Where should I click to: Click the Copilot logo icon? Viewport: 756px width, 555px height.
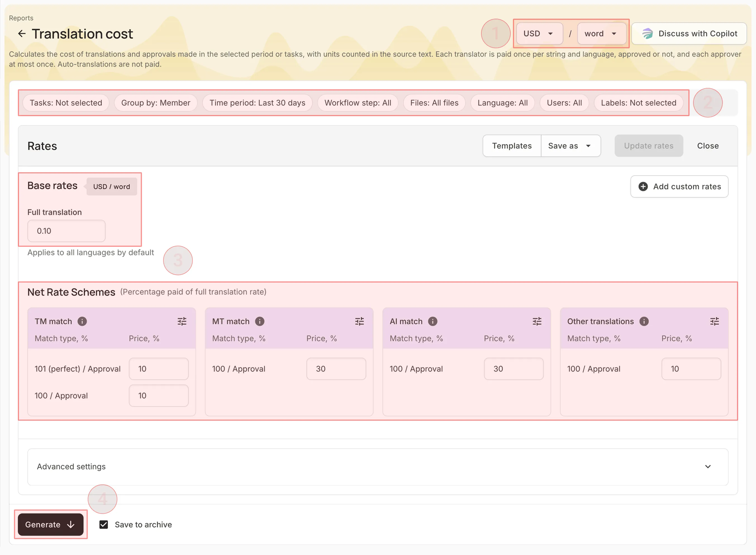tap(647, 34)
